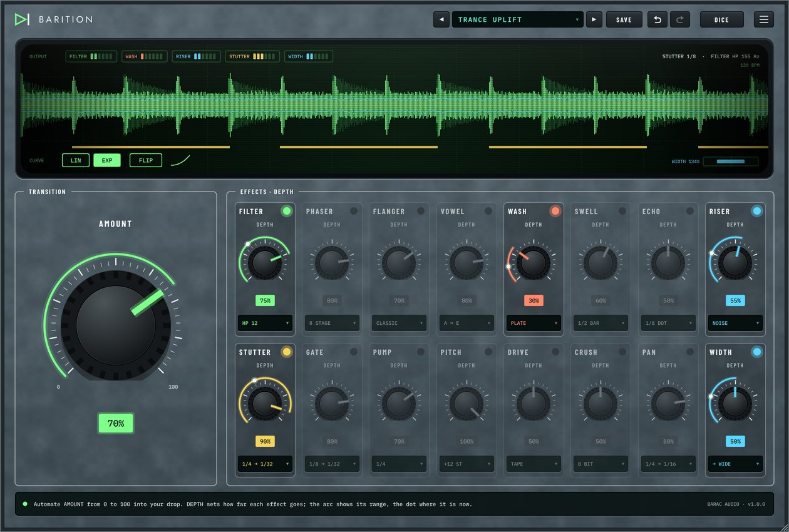The width and height of the screenshot is (789, 532).
Task: Disable the WIDTH effect power toggle
Action: [x=757, y=352]
